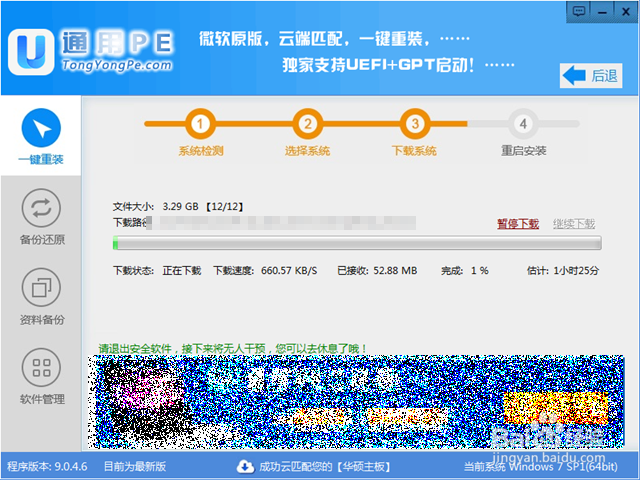
Task: Click the 继续下载 resume download link
Action: (x=574, y=224)
